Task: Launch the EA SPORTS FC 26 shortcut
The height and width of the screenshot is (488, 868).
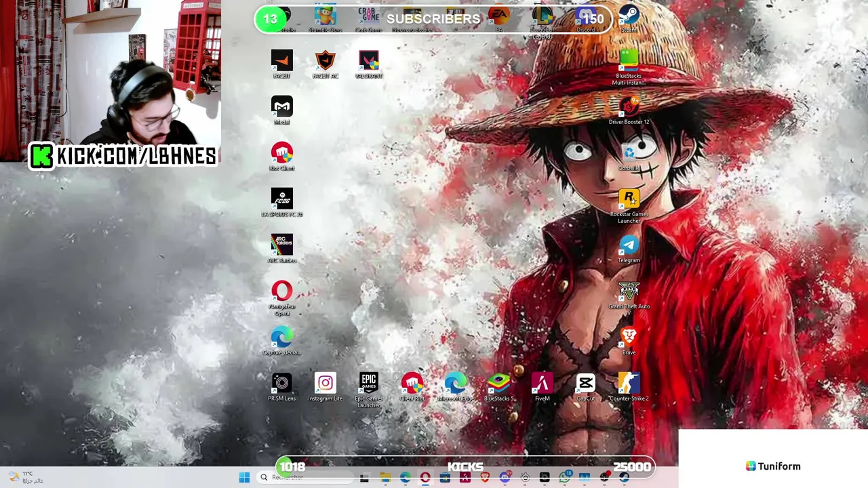Action: pyautogui.click(x=281, y=203)
